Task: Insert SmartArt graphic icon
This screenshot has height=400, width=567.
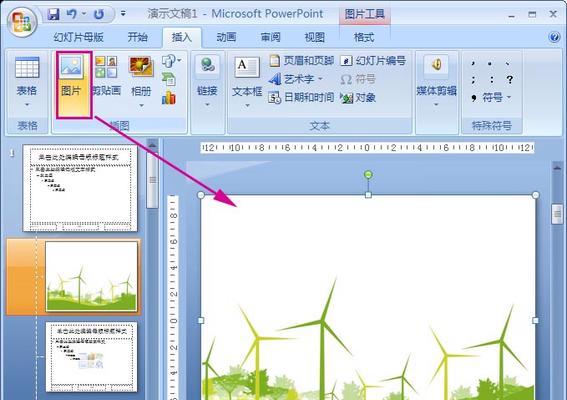Action: click(x=169, y=79)
